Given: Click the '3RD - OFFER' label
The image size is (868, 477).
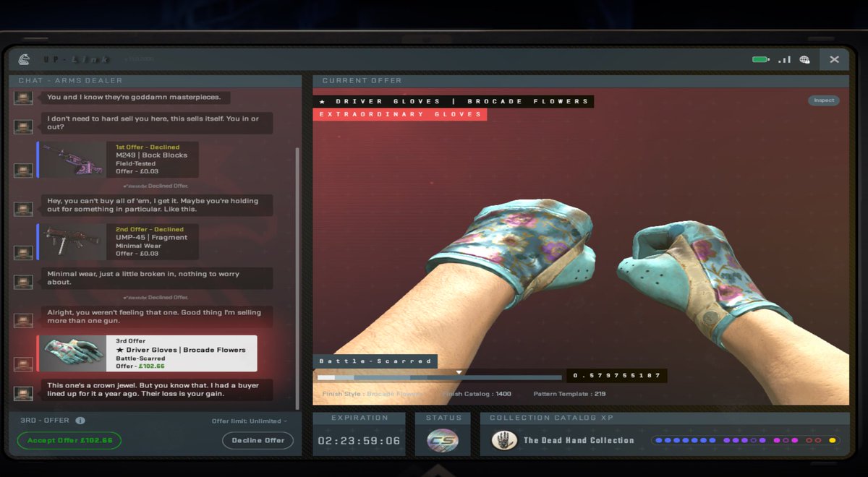Looking at the screenshot, I should 44,421.
